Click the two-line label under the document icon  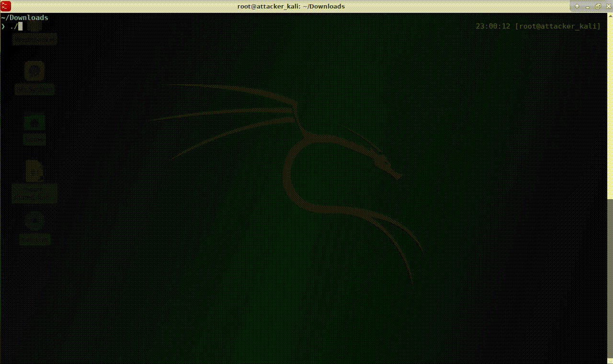pos(34,193)
